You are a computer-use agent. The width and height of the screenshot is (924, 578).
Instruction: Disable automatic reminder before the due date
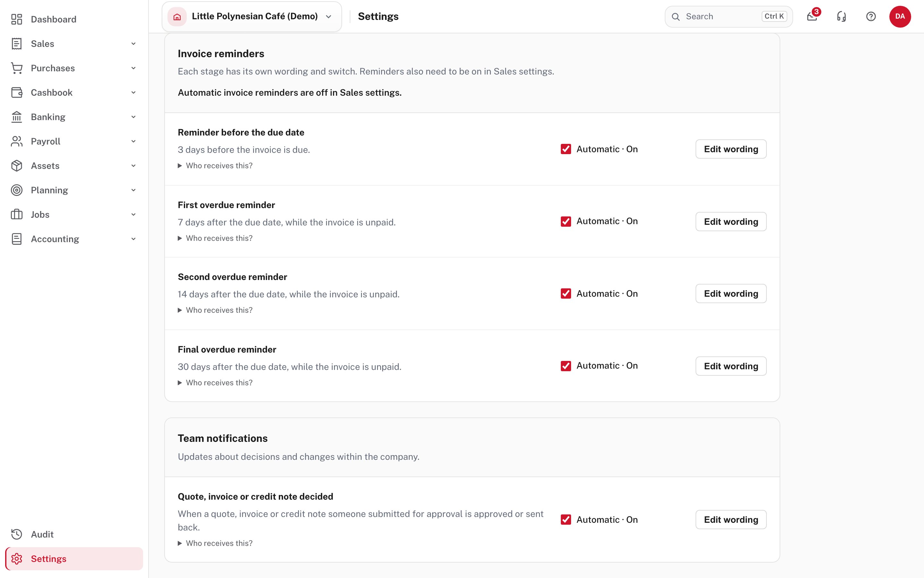(x=566, y=149)
